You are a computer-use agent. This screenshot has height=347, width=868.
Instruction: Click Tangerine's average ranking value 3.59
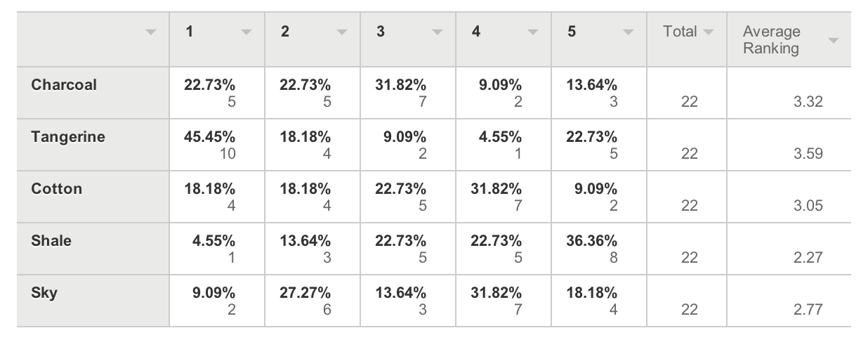point(808,154)
